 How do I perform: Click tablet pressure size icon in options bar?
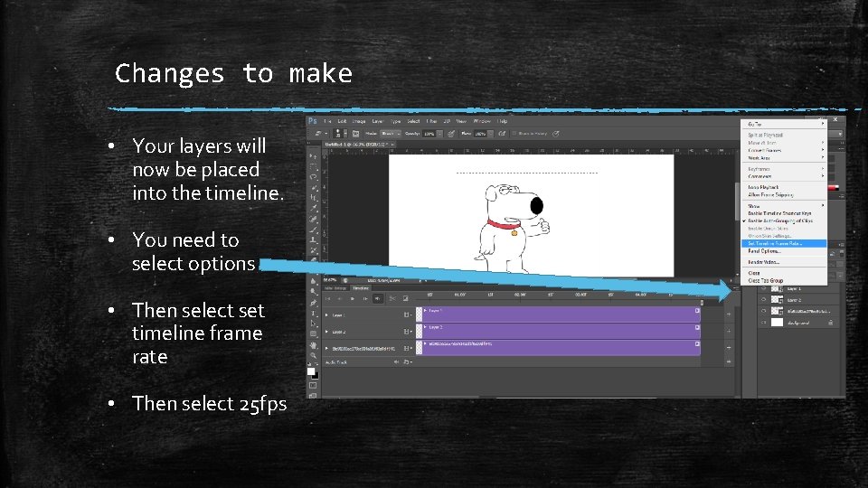(x=555, y=134)
